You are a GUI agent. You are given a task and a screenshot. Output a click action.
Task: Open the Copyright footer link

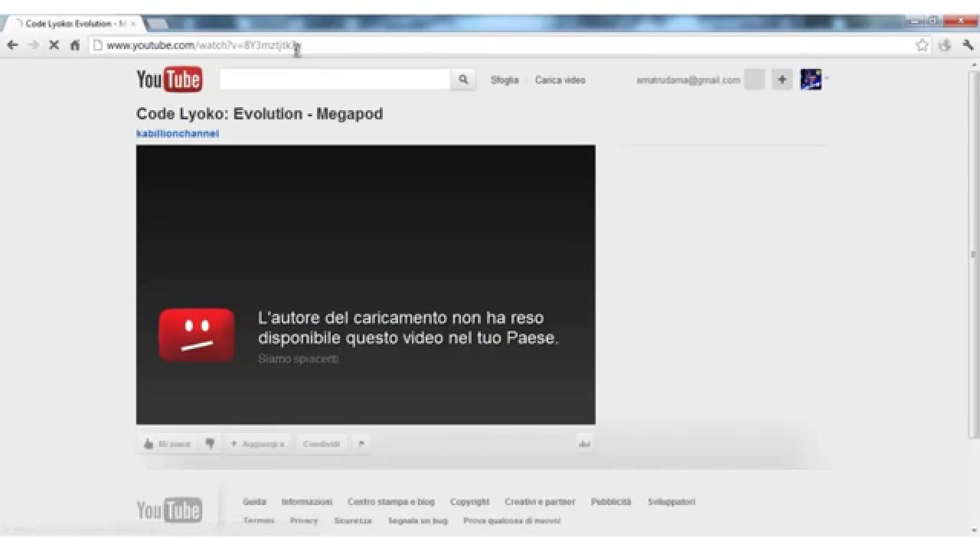click(x=469, y=502)
